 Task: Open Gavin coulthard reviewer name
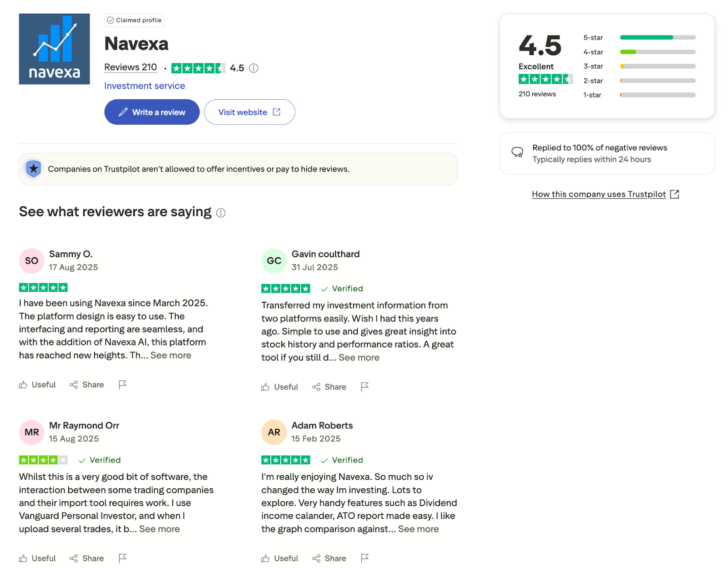pos(325,254)
